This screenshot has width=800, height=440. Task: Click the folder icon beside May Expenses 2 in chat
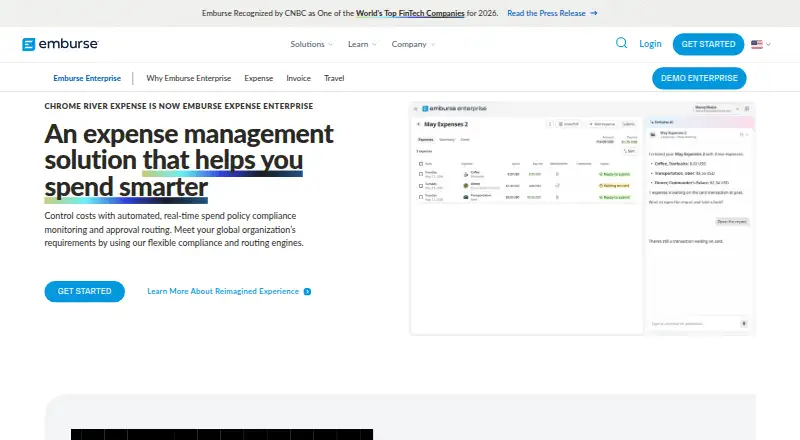click(653, 134)
